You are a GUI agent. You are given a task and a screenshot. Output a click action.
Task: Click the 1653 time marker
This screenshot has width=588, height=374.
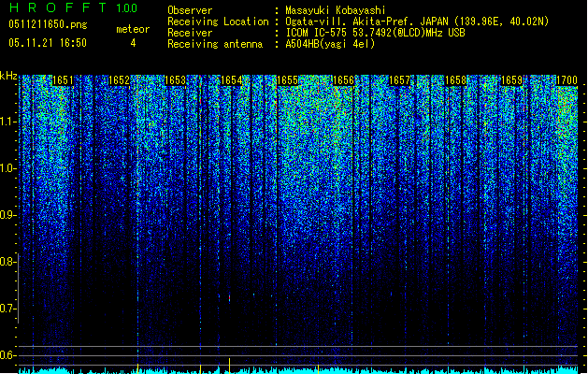click(175, 80)
